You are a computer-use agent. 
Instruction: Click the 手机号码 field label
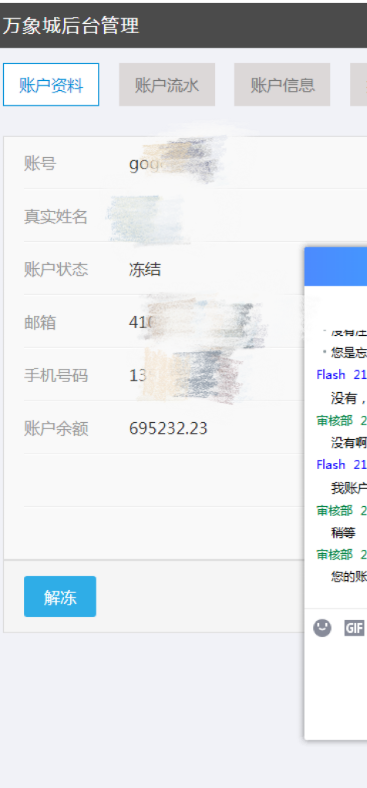point(56,375)
